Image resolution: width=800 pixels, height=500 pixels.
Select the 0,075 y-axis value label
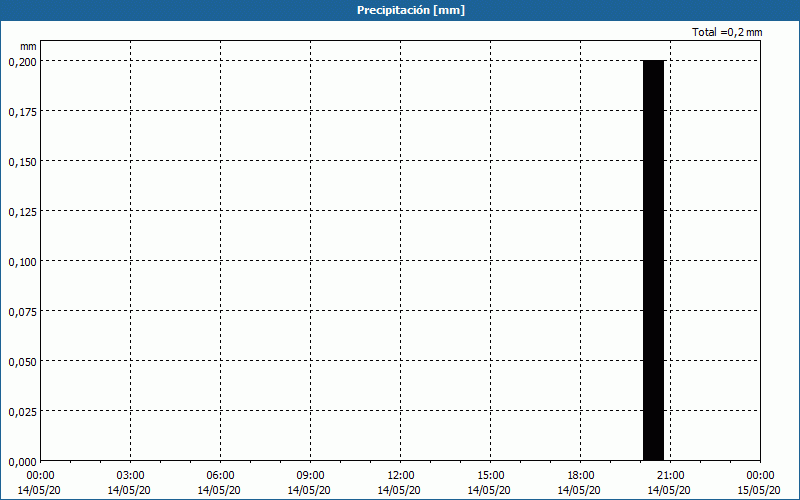[x=21, y=311]
